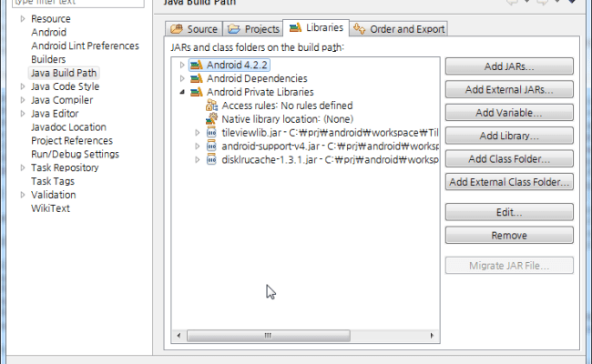Select the tileviewlib.jar path row

[330, 133]
